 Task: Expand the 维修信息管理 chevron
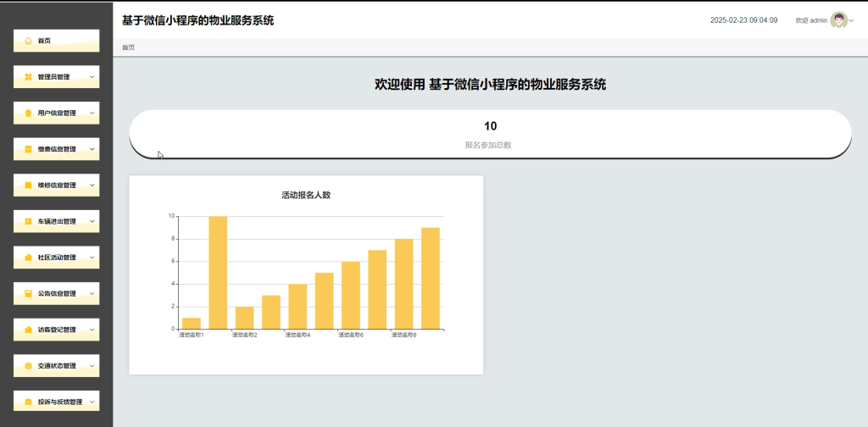(92, 186)
